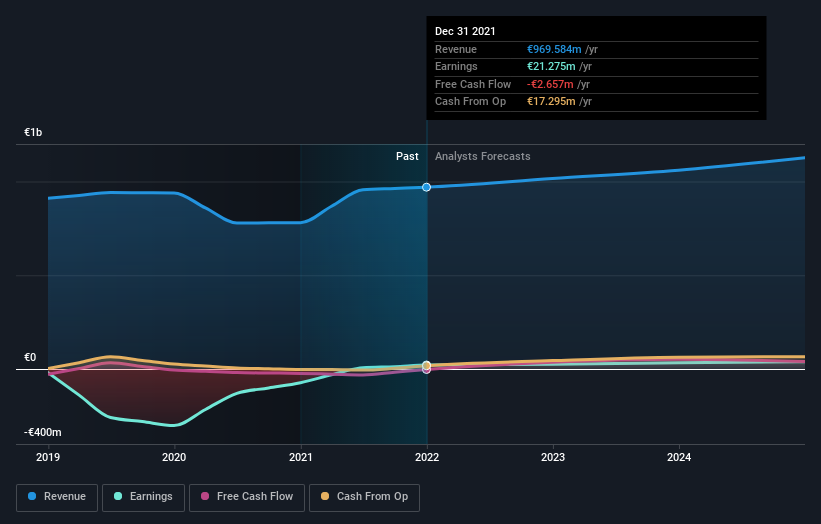Image resolution: width=821 pixels, height=524 pixels.
Task: Toggle the Free Cash Flow legend series
Action: click(x=247, y=497)
